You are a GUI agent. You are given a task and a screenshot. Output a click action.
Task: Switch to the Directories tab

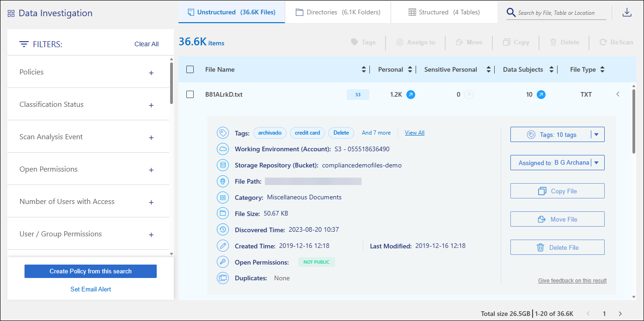coord(338,12)
